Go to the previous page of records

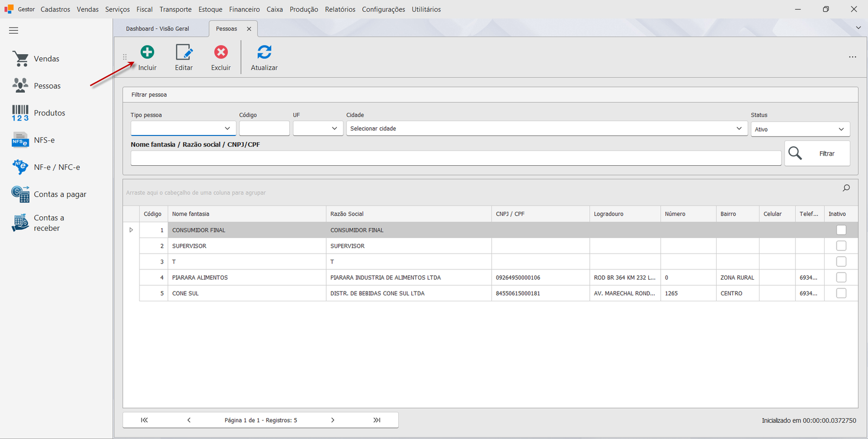[189, 420]
